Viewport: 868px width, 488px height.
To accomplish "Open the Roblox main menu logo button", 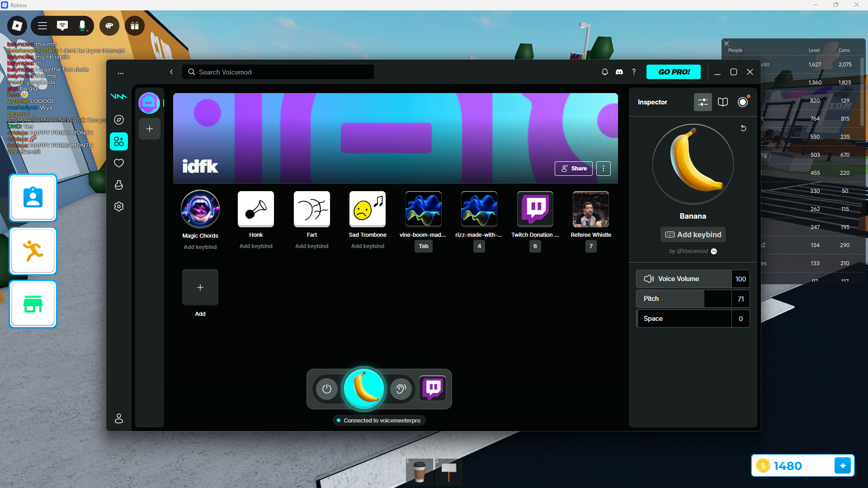I will click(17, 26).
